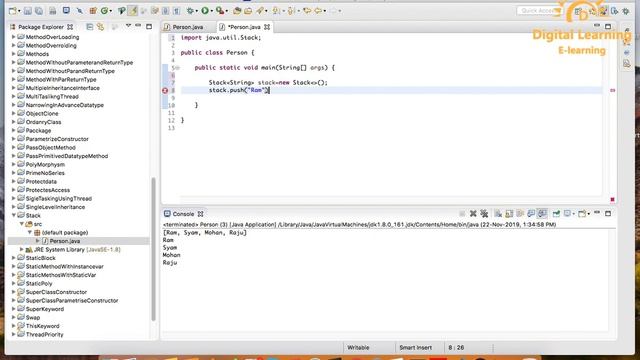This screenshot has height=360, width=640.
Task: Select the *Person.java editor tab
Action: (244, 27)
